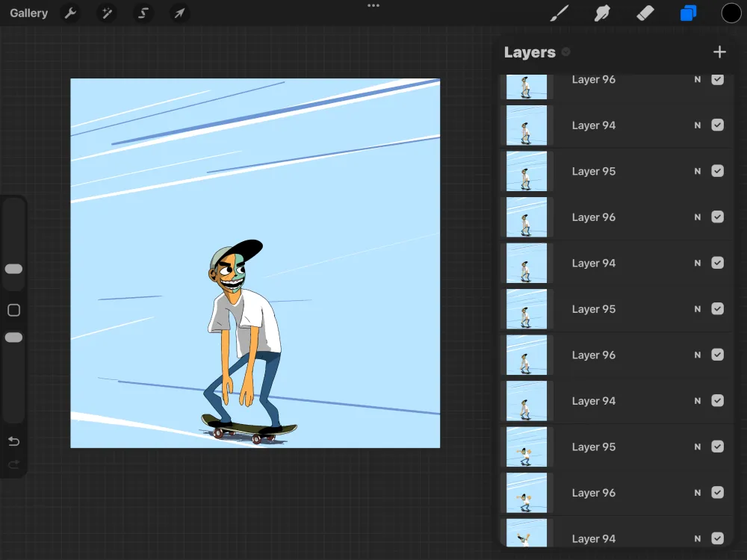
Task: Uncheck visibility of the uppermost Layer 94
Action: [717, 125]
